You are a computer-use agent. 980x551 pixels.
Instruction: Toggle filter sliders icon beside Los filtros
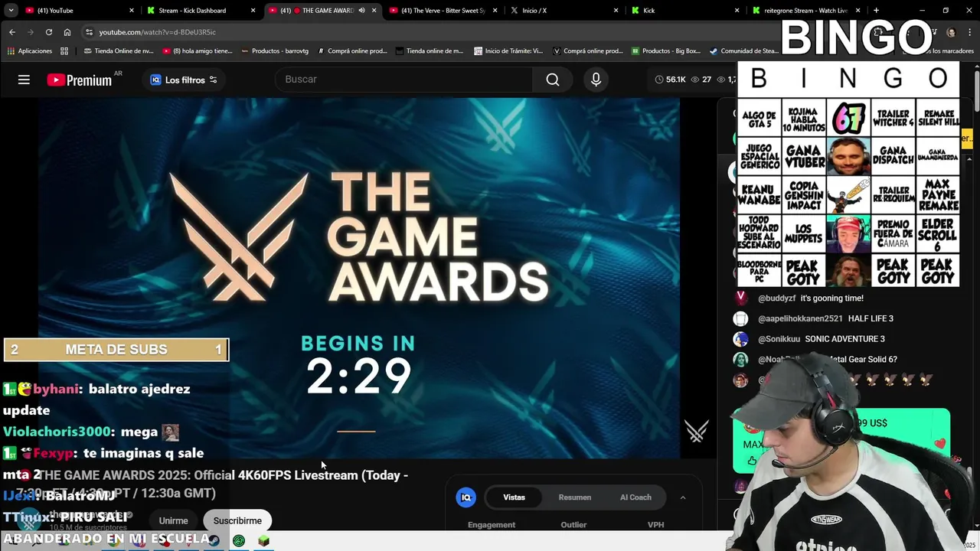pyautogui.click(x=213, y=80)
